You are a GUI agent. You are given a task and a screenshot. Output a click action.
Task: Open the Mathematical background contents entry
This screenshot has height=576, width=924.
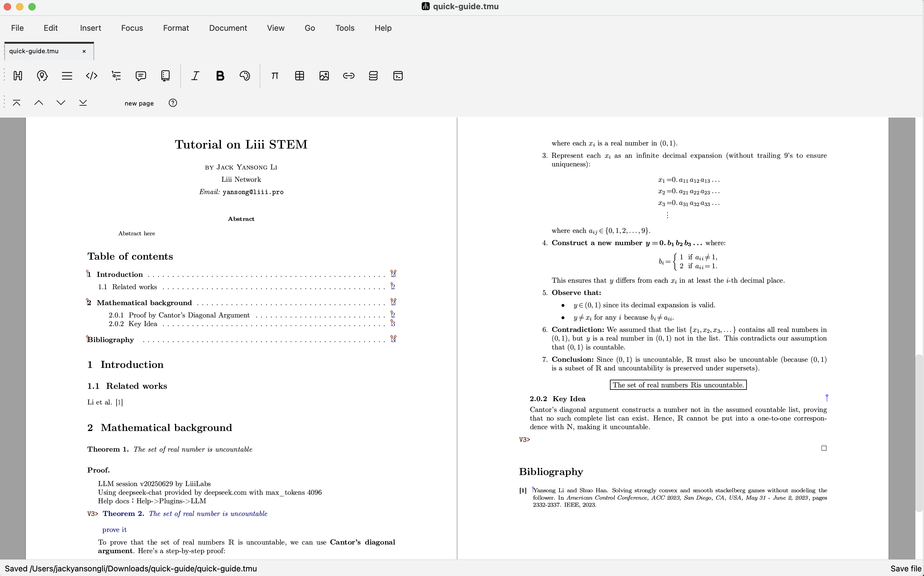pyautogui.click(x=144, y=303)
